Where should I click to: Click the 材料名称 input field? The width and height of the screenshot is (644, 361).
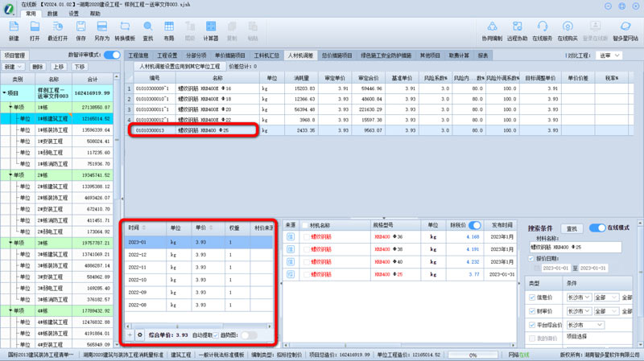click(x=574, y=248)
